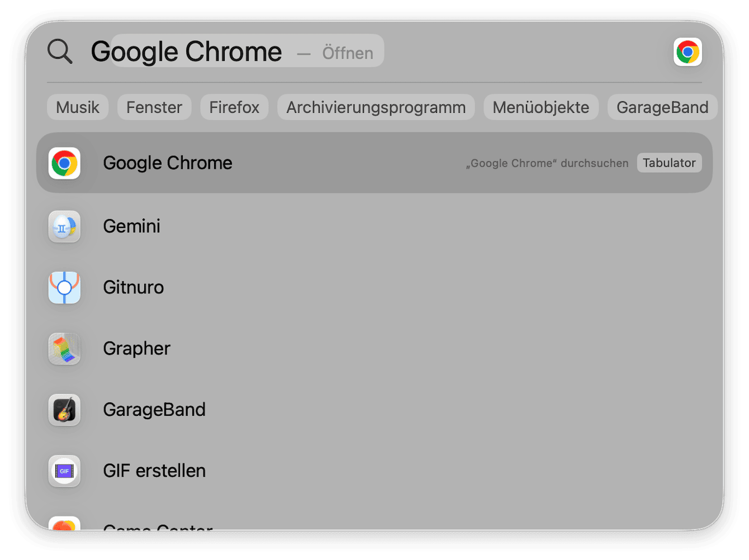
Task: Choose the Menüobjekte suggestion chip
Action: tap(541, 107)
